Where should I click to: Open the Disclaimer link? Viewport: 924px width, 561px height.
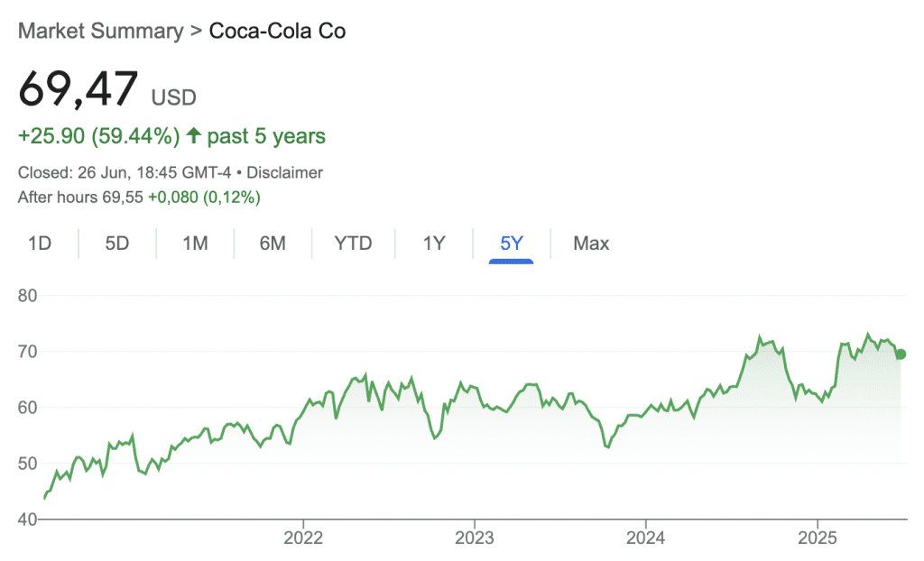284,172
